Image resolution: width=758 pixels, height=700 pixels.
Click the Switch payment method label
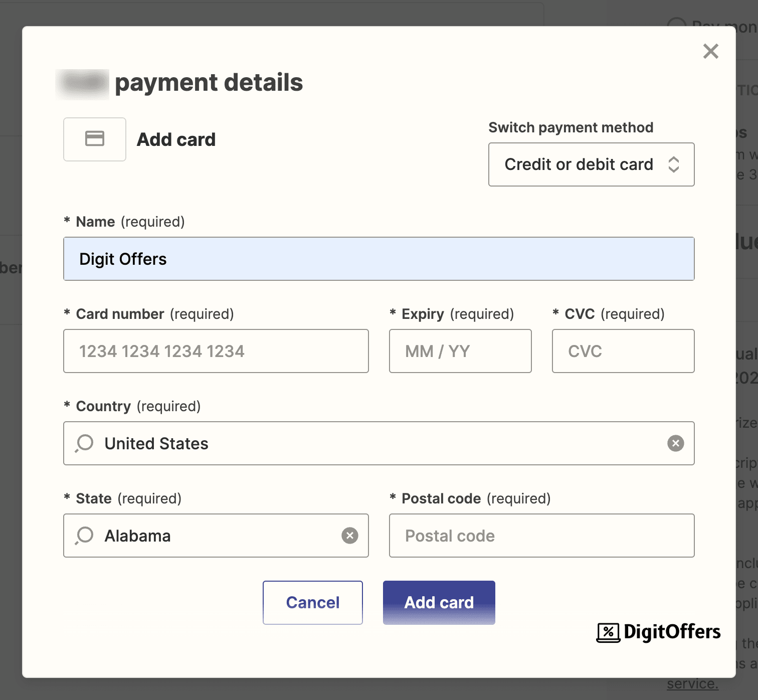click(x=571, y=127)
